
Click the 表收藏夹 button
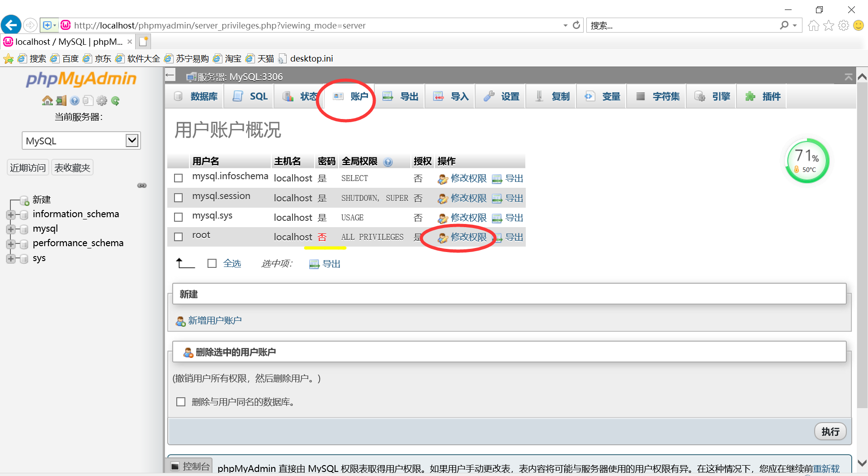point(72,168)
